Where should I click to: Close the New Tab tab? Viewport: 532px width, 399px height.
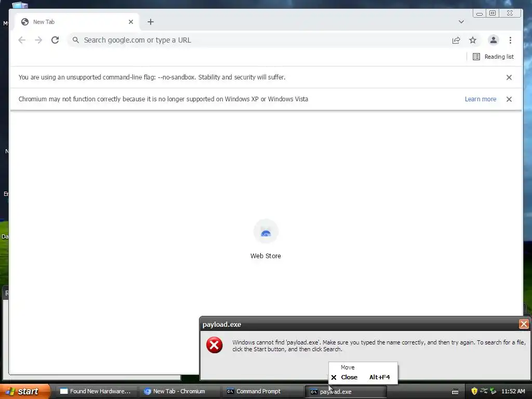click(x=130, y=22)
